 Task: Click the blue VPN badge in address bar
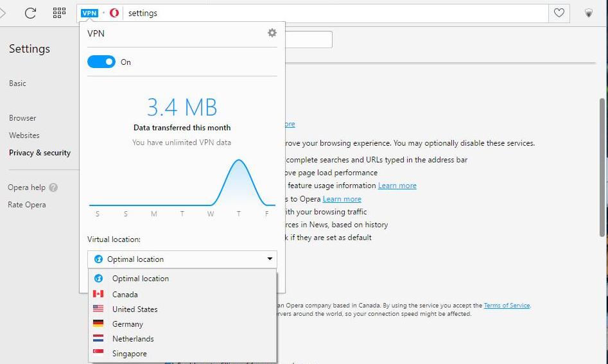(x=89, y=13)
